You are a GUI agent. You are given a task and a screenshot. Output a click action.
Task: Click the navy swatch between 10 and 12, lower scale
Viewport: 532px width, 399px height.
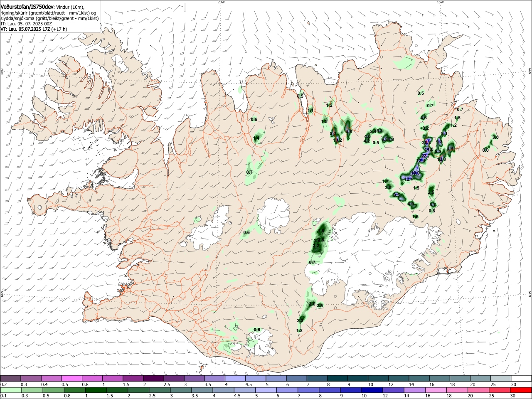click(x=371, y=390)
